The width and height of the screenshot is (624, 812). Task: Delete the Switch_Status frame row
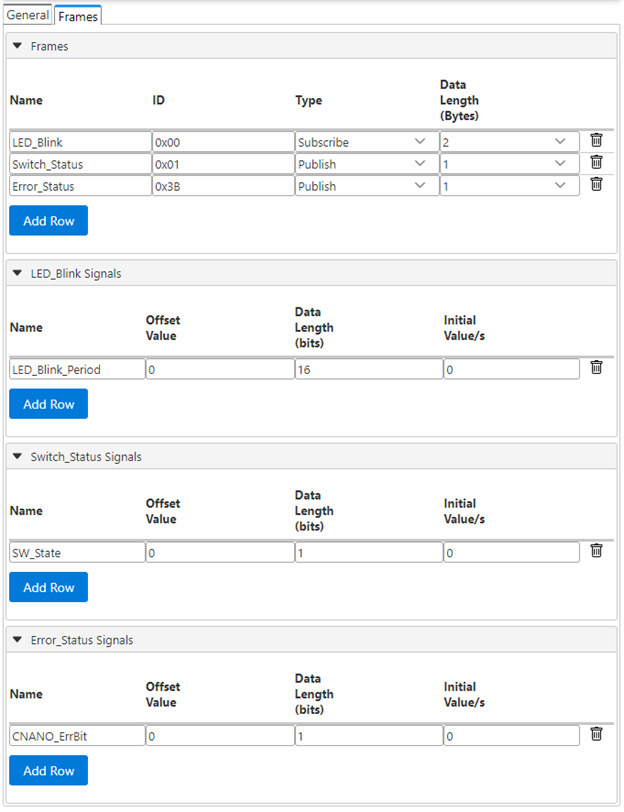[596, 163]
